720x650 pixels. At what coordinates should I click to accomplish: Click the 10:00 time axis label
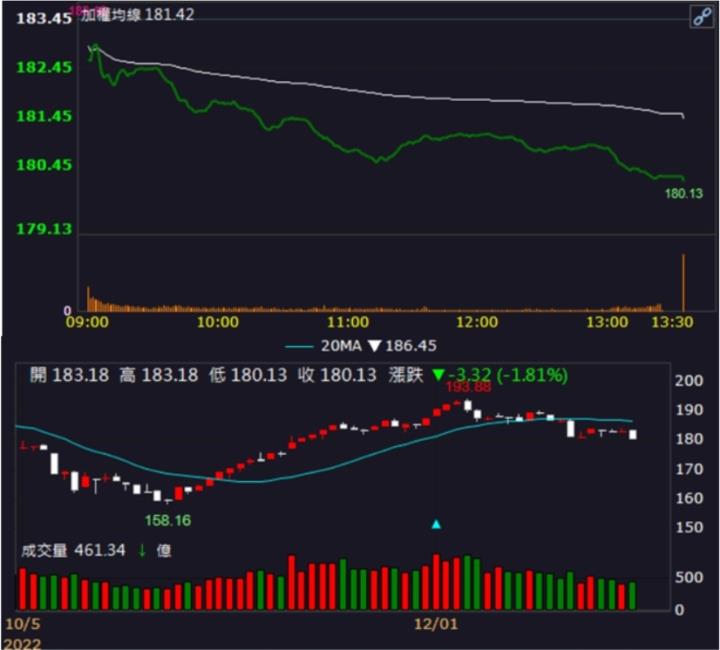(x=218, y=322)
